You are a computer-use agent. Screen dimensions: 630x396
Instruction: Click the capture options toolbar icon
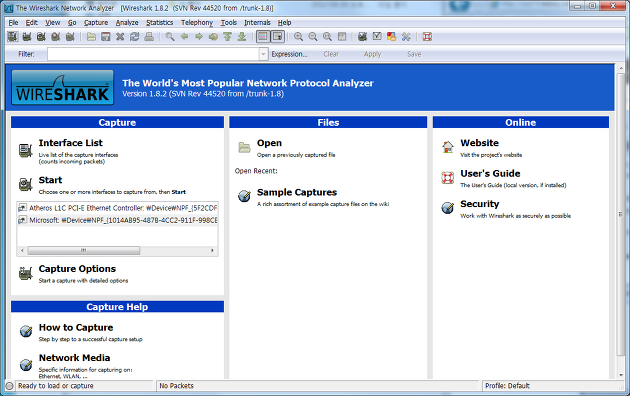point(27,37)
